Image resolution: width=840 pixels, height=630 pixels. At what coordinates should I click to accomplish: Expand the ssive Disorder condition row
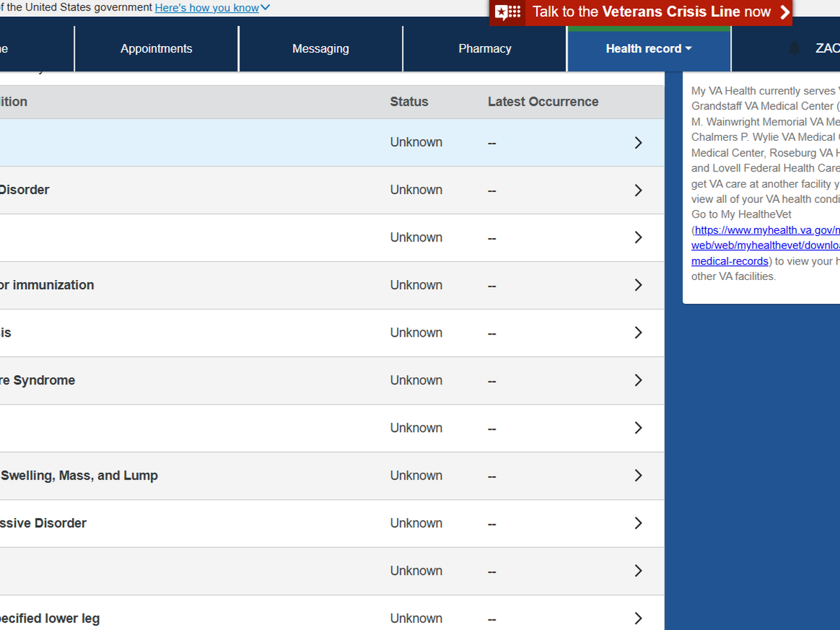[638, 524]
